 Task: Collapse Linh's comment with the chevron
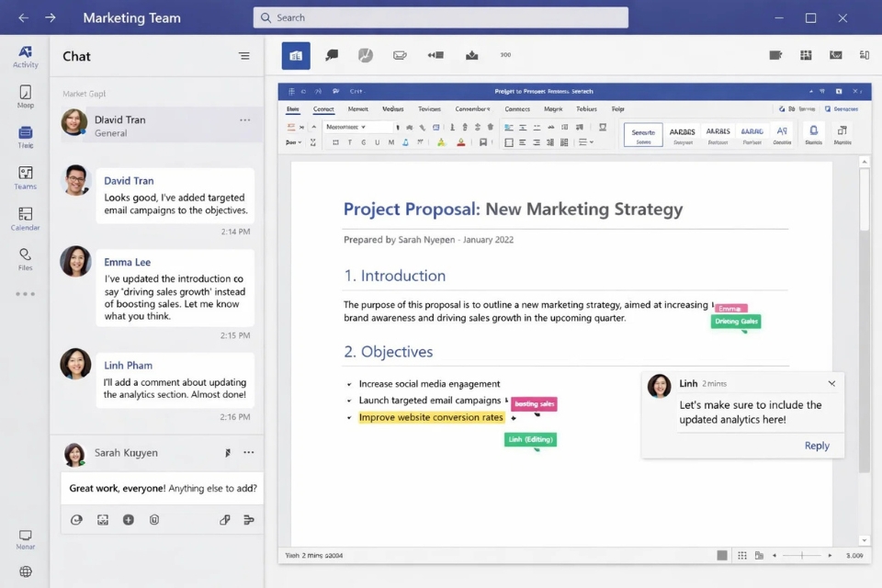point(832,383)
